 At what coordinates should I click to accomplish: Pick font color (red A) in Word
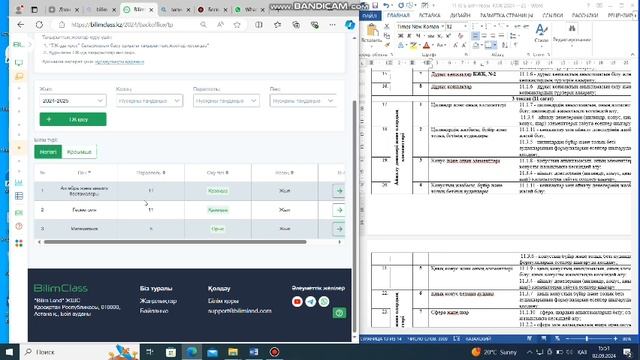426,45
